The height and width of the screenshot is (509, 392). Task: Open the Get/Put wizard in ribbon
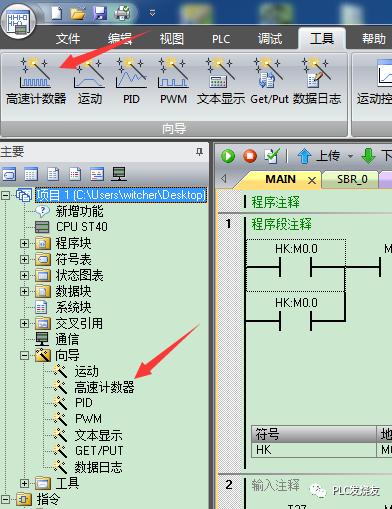coord(269,81)
